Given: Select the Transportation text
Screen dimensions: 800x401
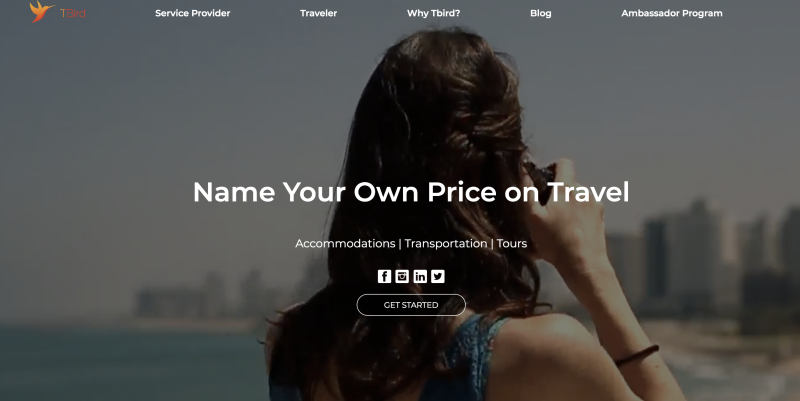Looking at the screenshot, I should 445,244.
